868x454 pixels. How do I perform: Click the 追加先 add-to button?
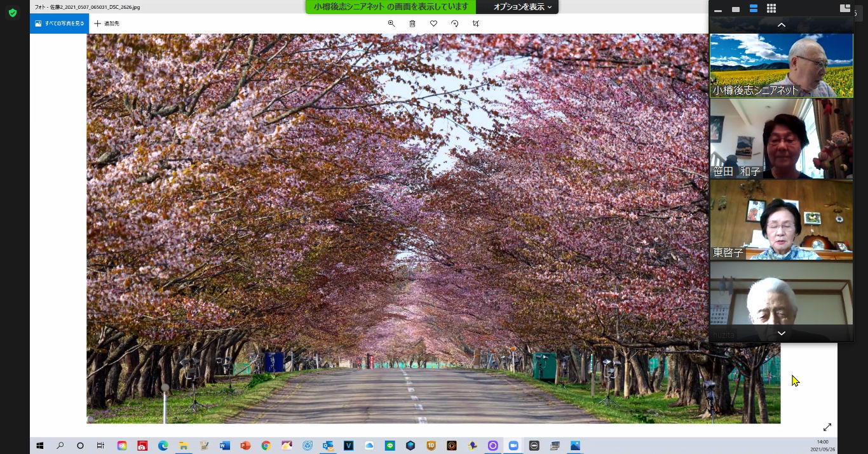point(107,23)
